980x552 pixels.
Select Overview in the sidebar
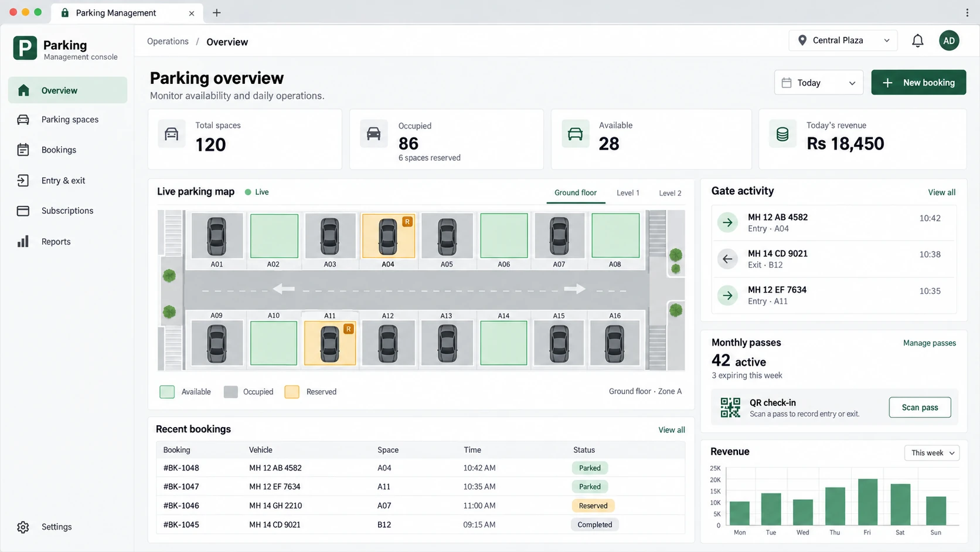67,90
